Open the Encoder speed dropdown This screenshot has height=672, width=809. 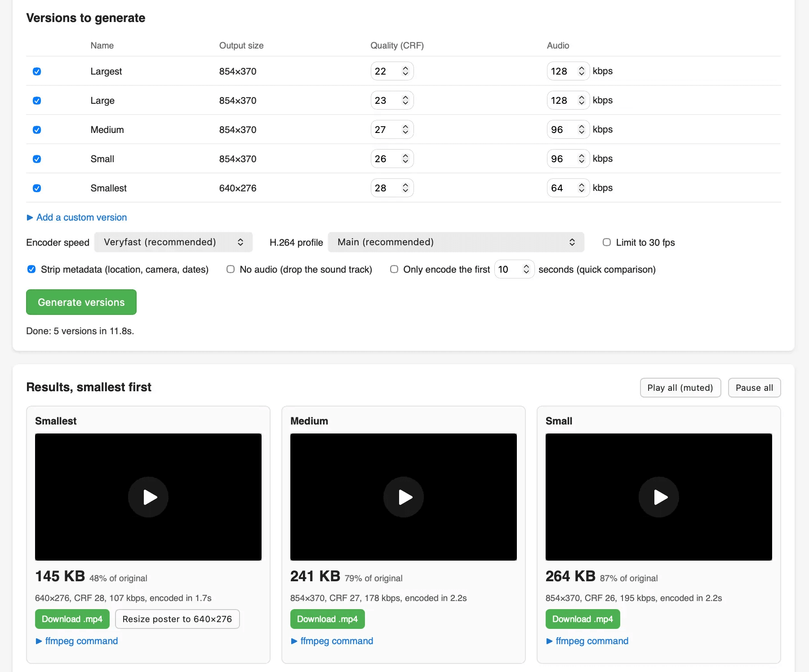(x=173, y=242)
